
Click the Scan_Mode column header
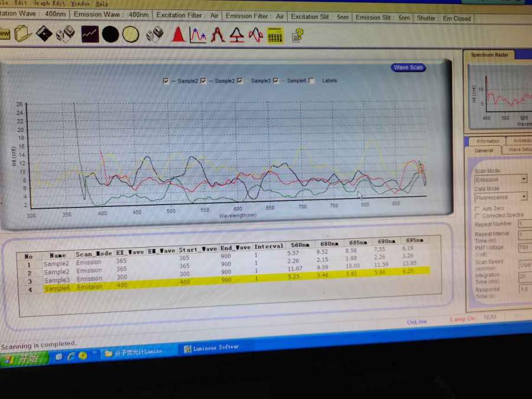[x=94, y=254]
